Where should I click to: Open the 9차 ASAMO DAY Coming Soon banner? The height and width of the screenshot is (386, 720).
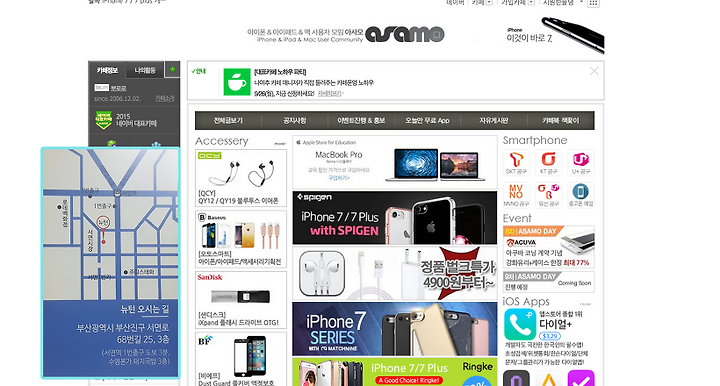coord(549,282)
